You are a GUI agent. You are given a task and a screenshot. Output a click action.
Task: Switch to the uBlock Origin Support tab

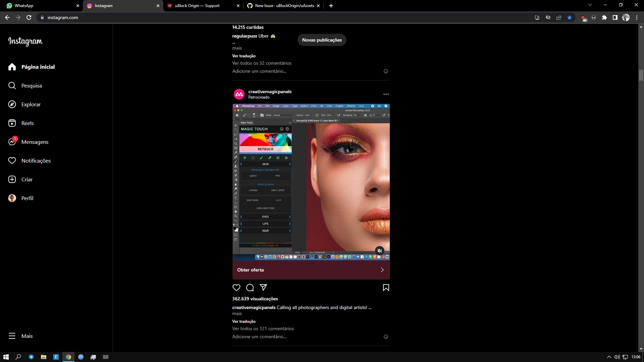click(198, 6)
